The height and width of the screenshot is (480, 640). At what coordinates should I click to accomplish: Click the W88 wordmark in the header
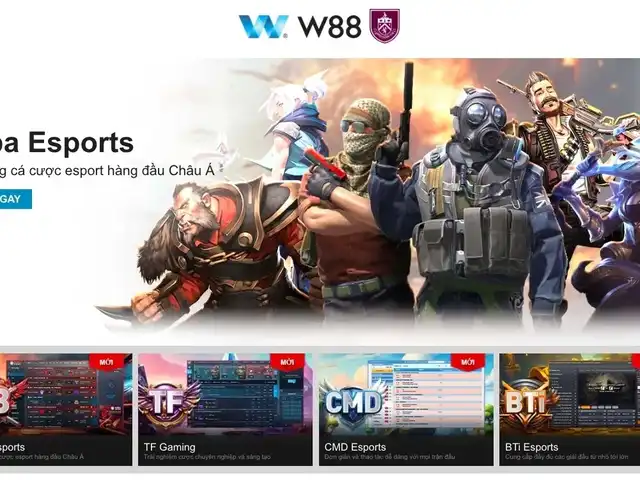[330, 27]
